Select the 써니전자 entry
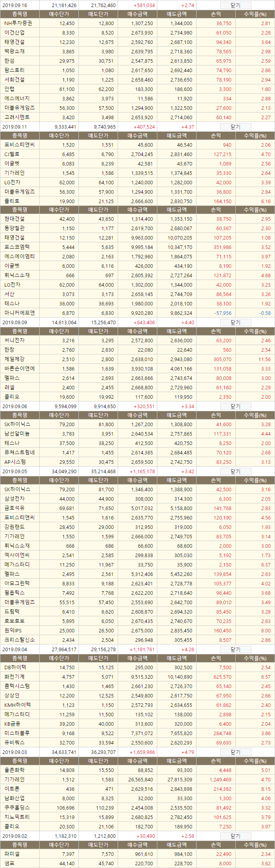This screenshot has height=868, width=275. coord(15,340)
